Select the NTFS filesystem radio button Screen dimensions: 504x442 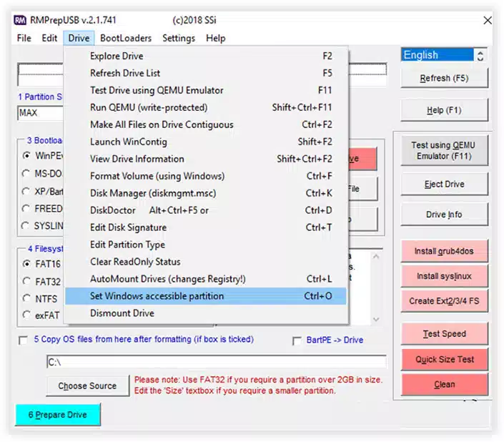click(26, 299)
